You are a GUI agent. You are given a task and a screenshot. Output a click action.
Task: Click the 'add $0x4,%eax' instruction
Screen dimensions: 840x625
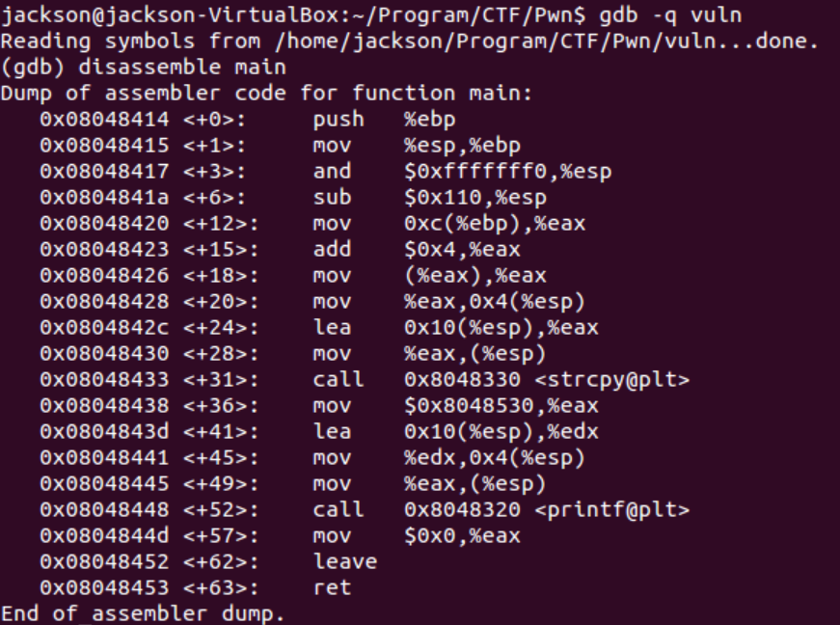coord(417,250)
